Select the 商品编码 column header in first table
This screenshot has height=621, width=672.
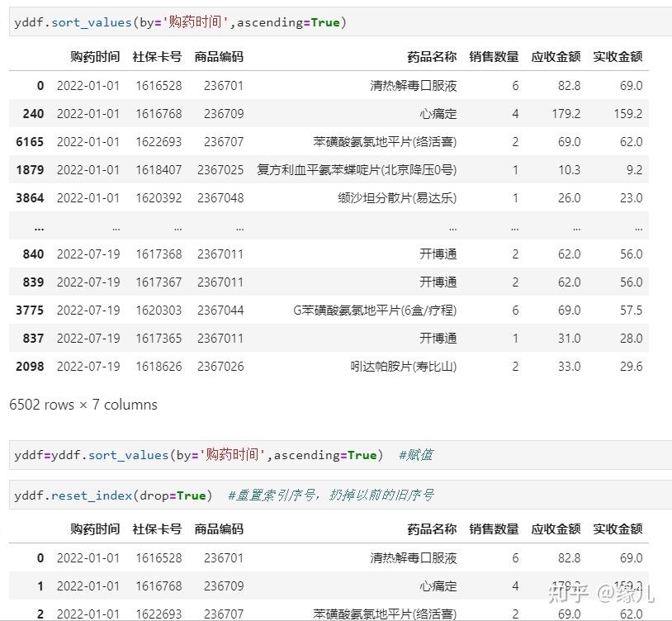coord(219,57)
